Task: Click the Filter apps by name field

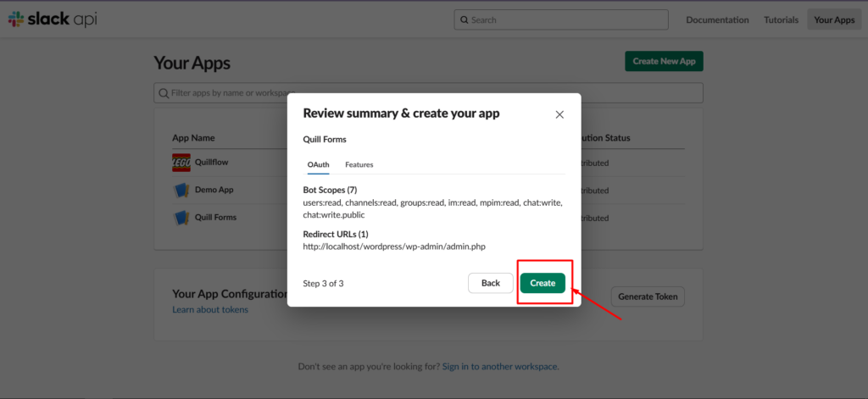Action: 428,93
